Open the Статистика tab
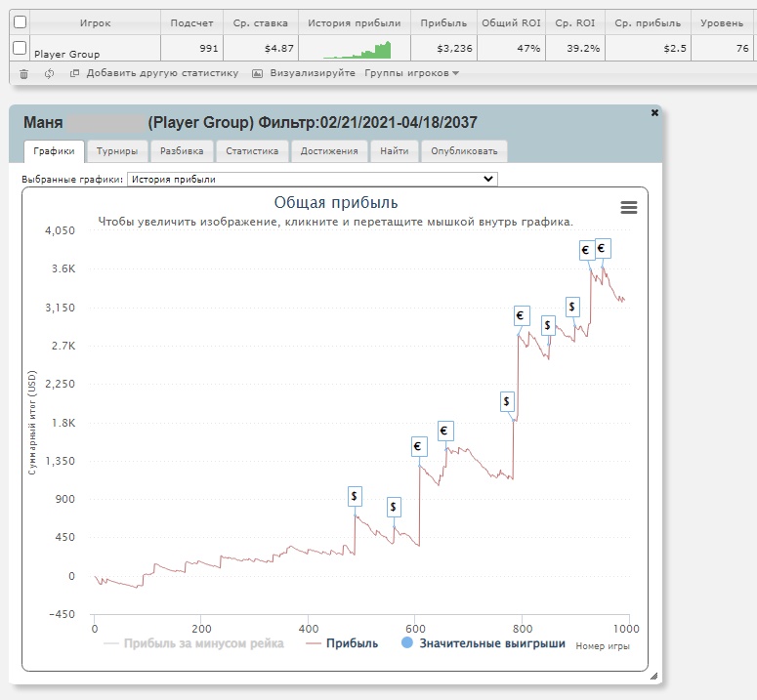The height and width of the screenshot is (700, 757). [x=252, y=151]
